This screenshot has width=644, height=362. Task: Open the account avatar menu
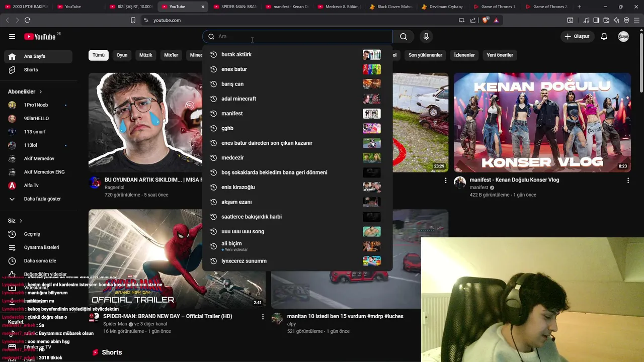pos(623,36)
